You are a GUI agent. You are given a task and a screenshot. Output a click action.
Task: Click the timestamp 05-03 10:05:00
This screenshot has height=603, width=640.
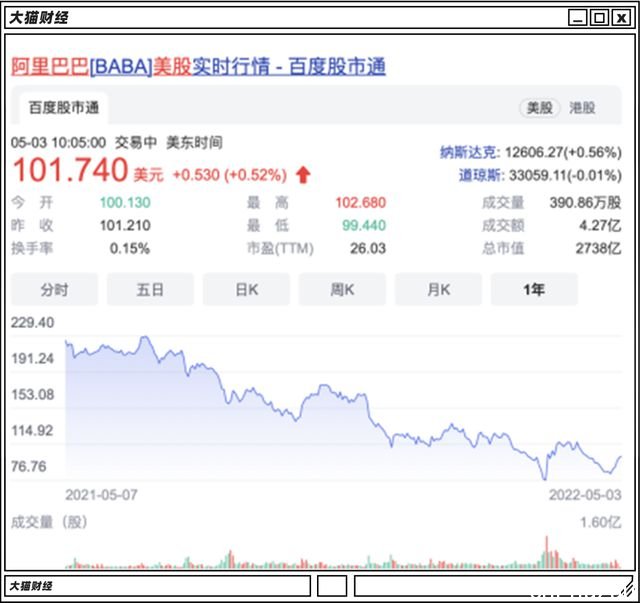coord(58,143)
